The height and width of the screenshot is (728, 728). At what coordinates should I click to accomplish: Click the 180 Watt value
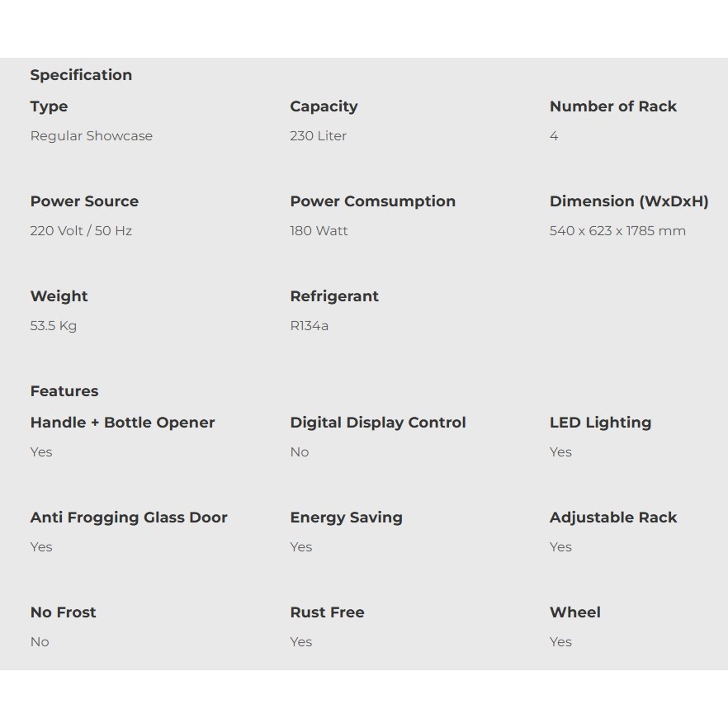[x=319, y=231]
